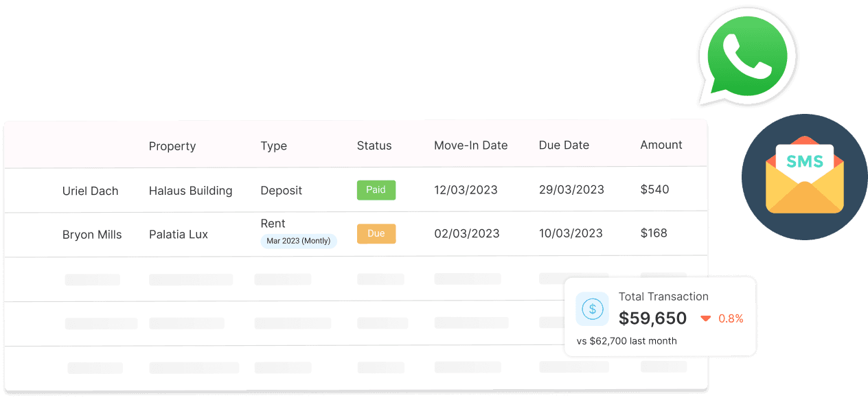The height and width of the screenshot is (398, 868).
Task: Select the Mar 2023 (Montly) tag
Action: click(299, 241)
